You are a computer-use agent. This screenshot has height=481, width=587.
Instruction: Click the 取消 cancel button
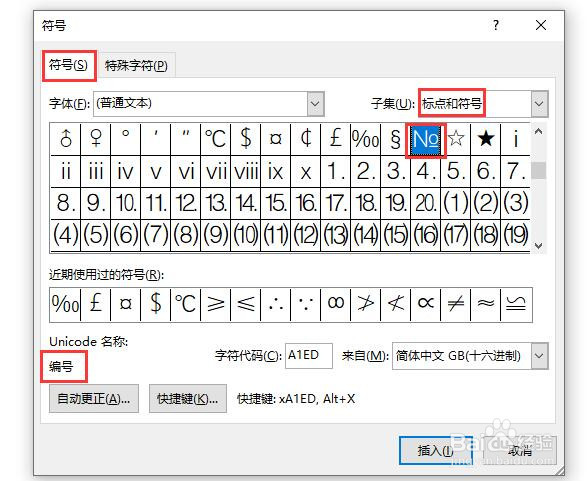tap(520, 450)
